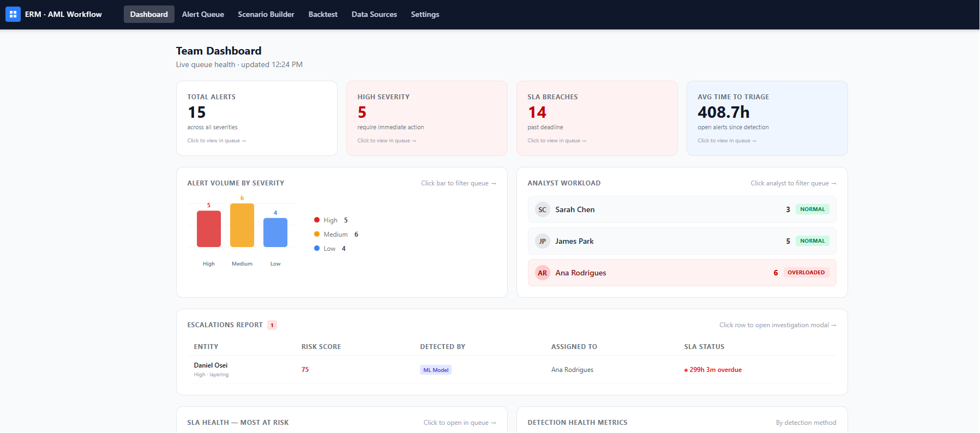Click 'Click row to open investigation modal' hint
Viewport: 980px width, 433px height.
[778, 325]
